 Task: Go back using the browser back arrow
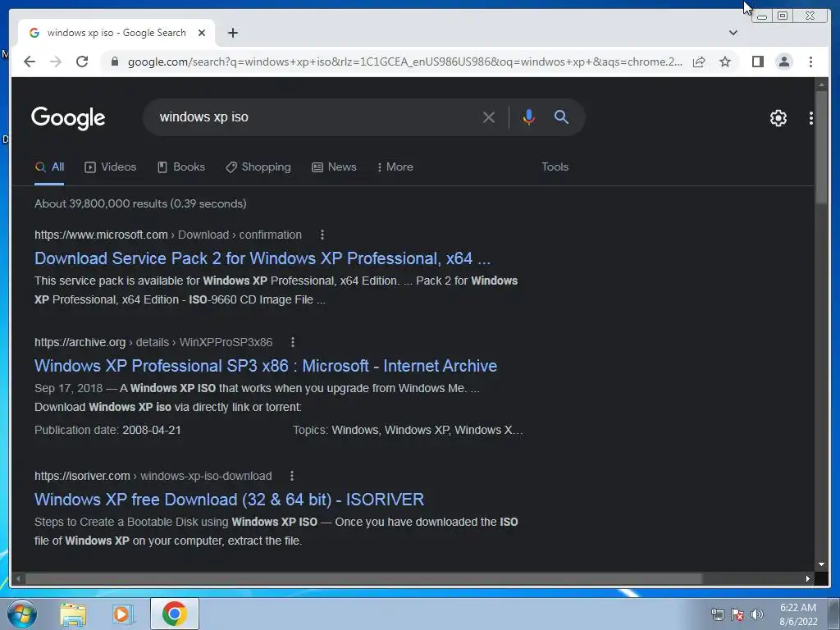coord(30,62)
